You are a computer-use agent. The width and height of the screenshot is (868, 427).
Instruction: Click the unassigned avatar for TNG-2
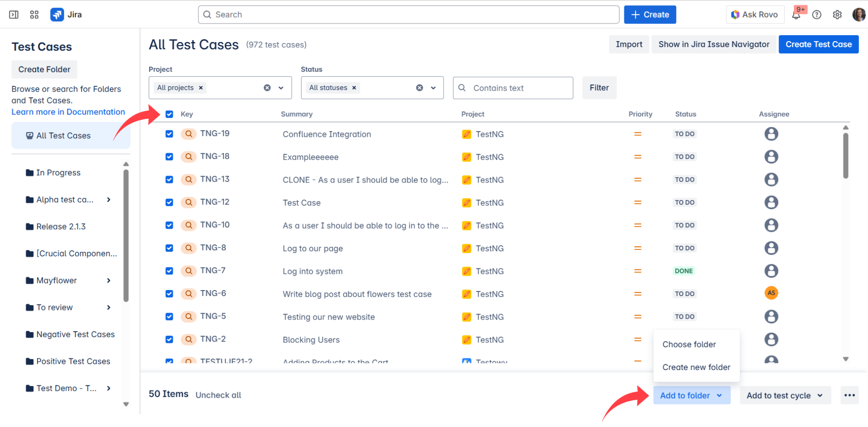771,339
